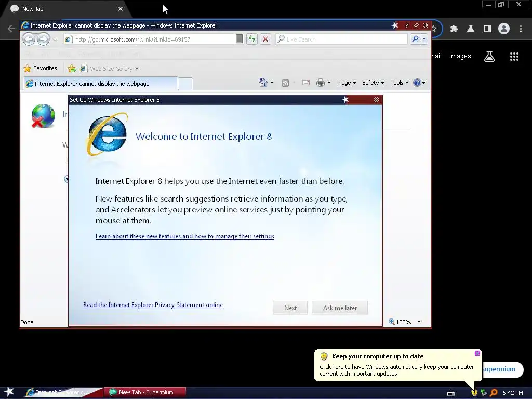Close the 'Keep your computer up to date' balloon

477,353
